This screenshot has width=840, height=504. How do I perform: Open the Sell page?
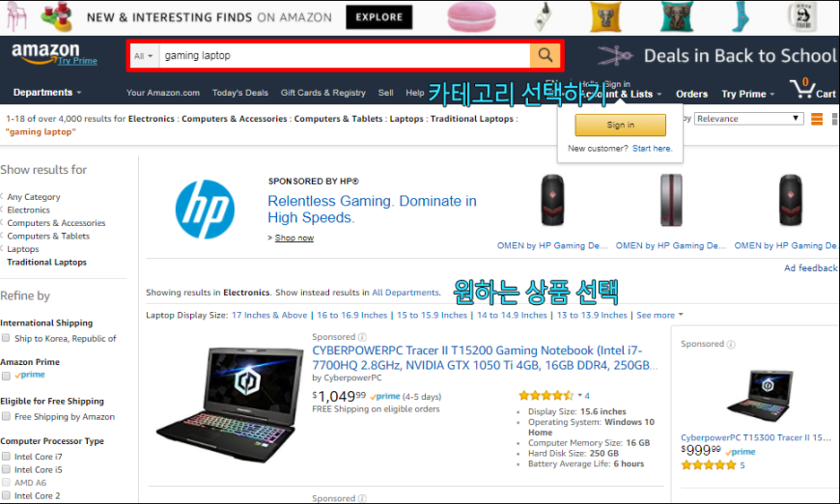385,93
